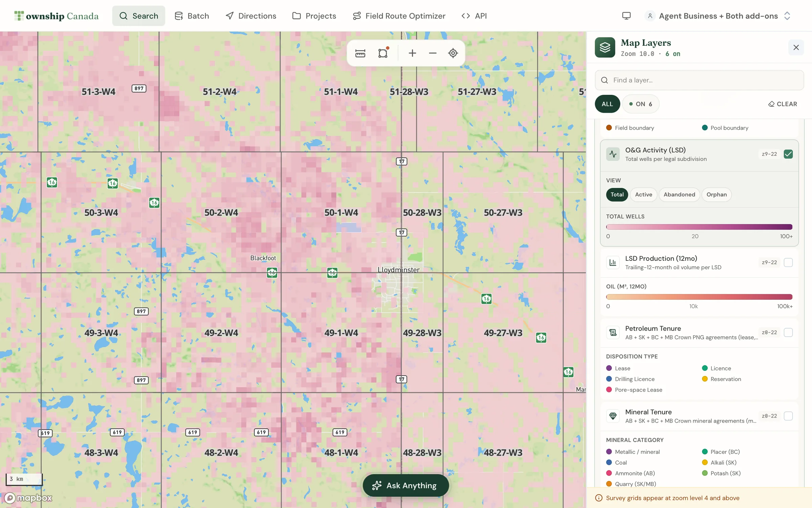Click the LSD Production bar chart icon

point(613,262)
